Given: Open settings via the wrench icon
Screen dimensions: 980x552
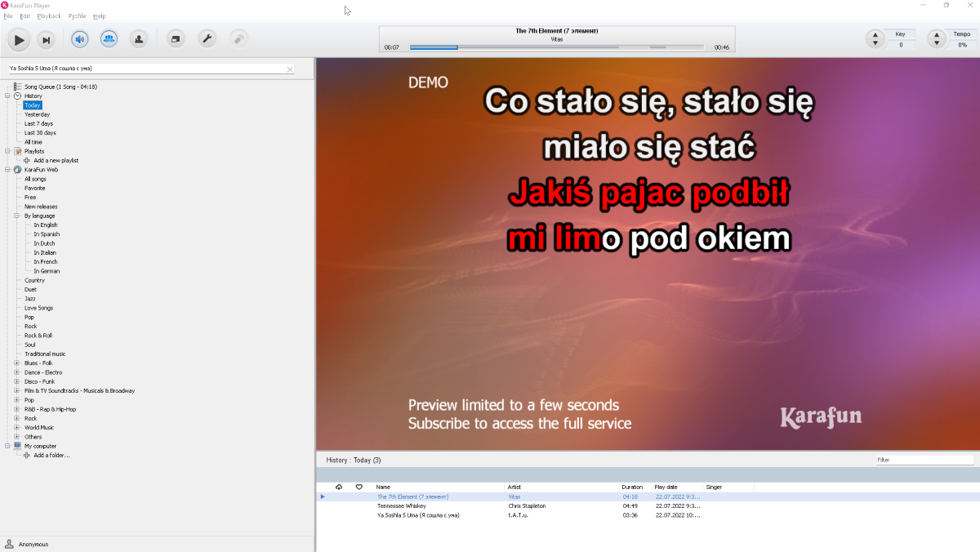Looking at the screenshot, I should coord(207,38).
